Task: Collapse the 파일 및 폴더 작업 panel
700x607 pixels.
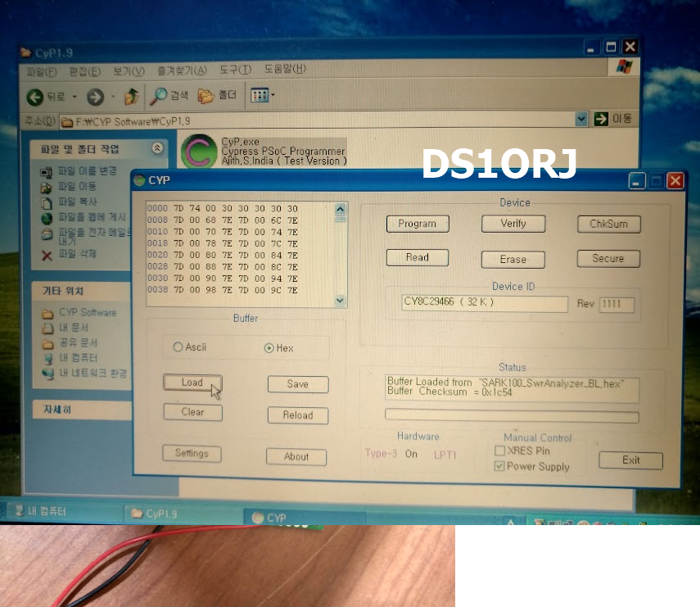Action: pos(157,147)
